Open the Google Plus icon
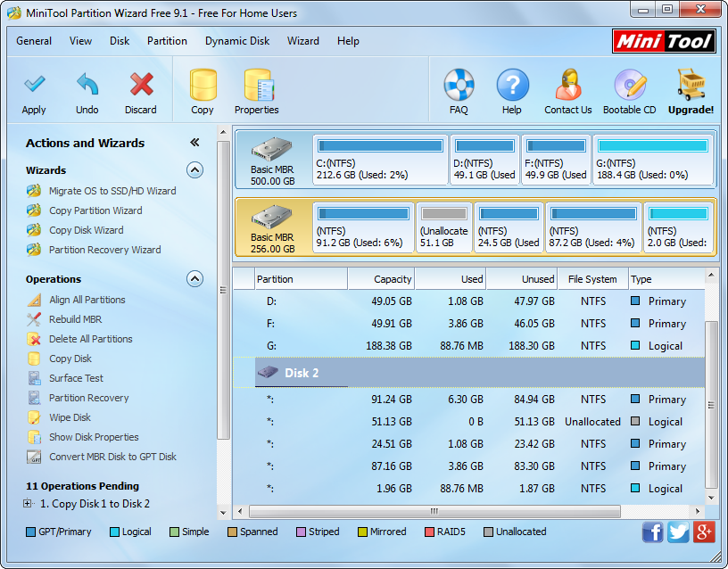This screenshot has width=728, height=569. coord(704,532)
